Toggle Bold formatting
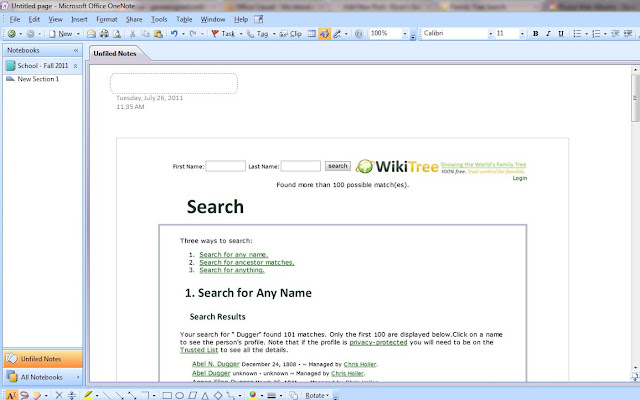The image size is (640, 400). [x=536, y=34]
